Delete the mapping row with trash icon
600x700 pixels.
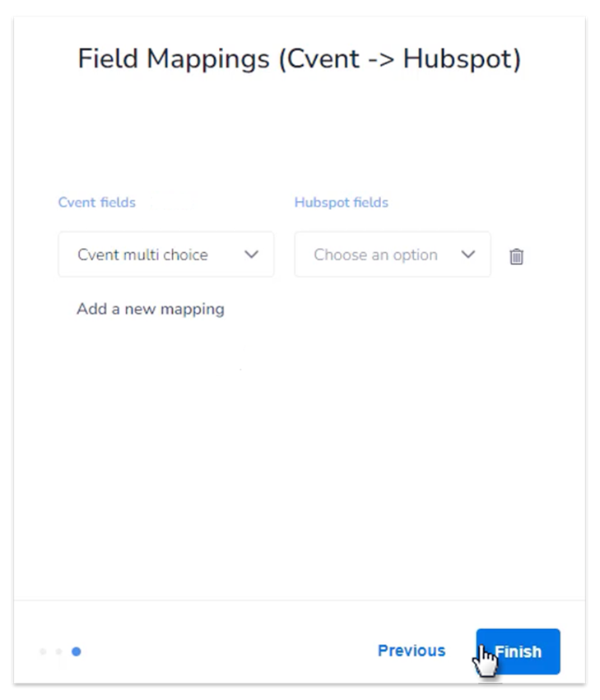(516, 256)
